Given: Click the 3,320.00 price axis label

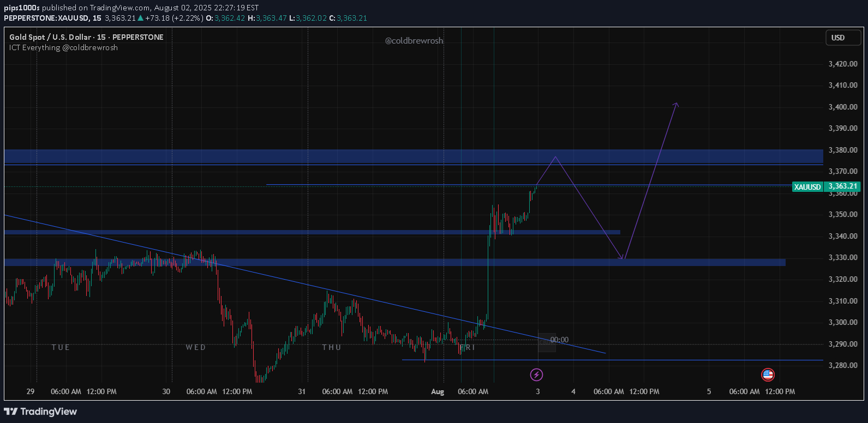Looking at the screenshot, I should point(843,279).
